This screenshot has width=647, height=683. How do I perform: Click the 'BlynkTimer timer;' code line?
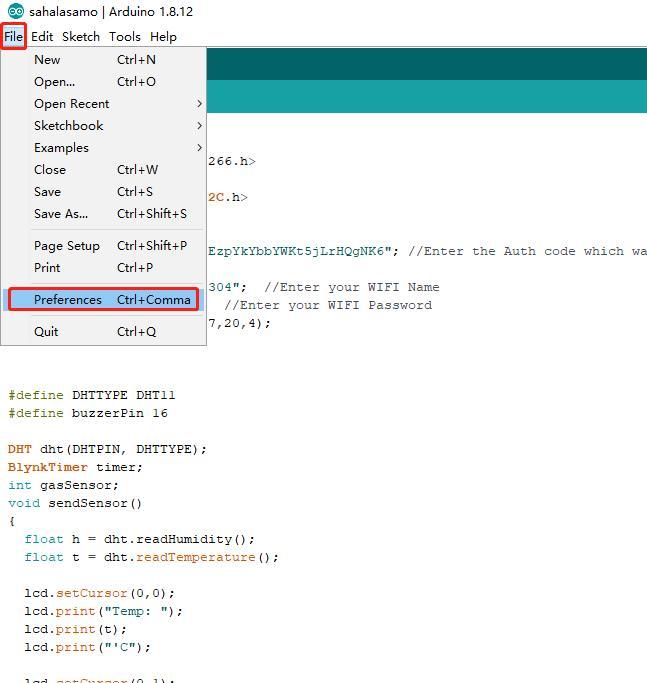(75, 467)
